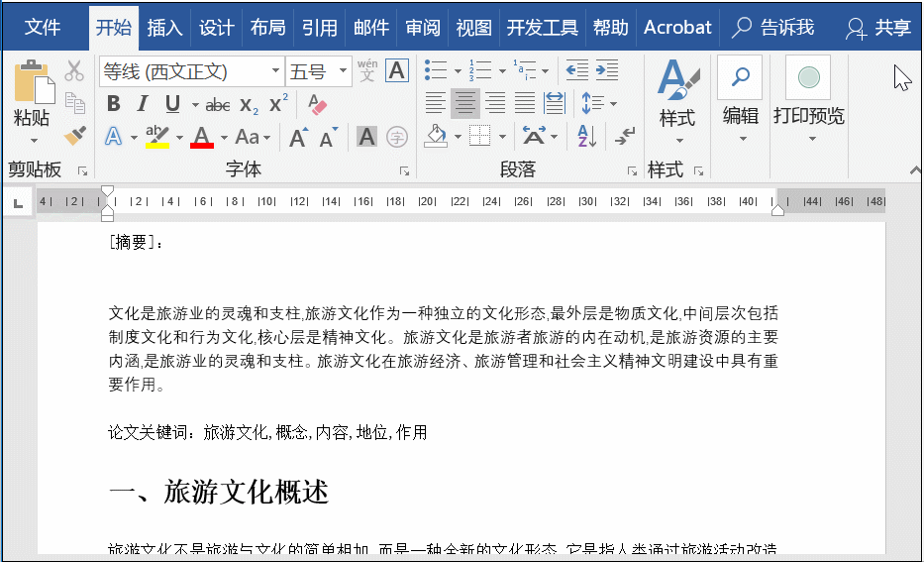Copy selection using copy icon
Image resolution: width=924 pixels, height=562 pixels.
(x=75, y=103)
